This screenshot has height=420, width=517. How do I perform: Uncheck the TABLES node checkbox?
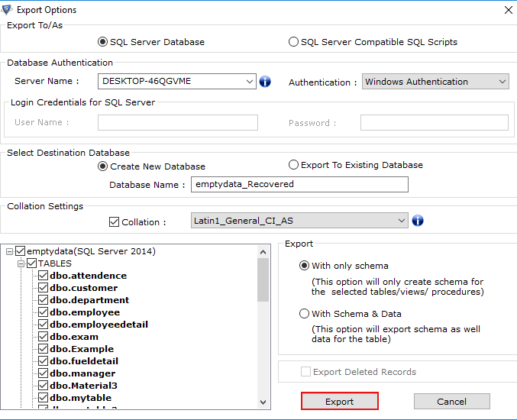31,263
